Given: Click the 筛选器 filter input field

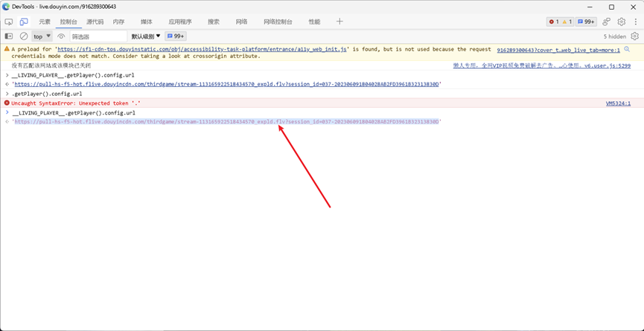Looking at the screenshot, I should point(98,36).
